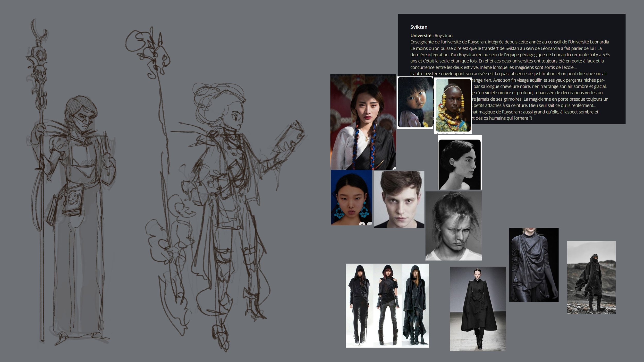
Task: Click the partial round icon on braided-hair photo corner
Action: (x=394, y=168)
